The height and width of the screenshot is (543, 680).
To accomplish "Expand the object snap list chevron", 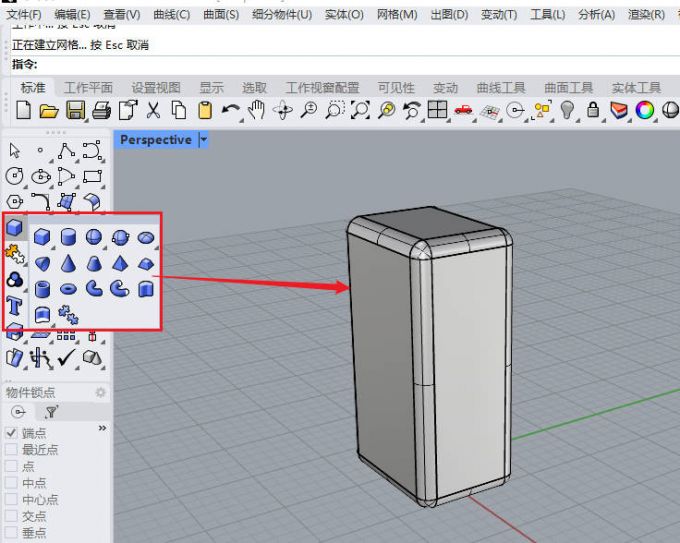I will click(101, 428).
